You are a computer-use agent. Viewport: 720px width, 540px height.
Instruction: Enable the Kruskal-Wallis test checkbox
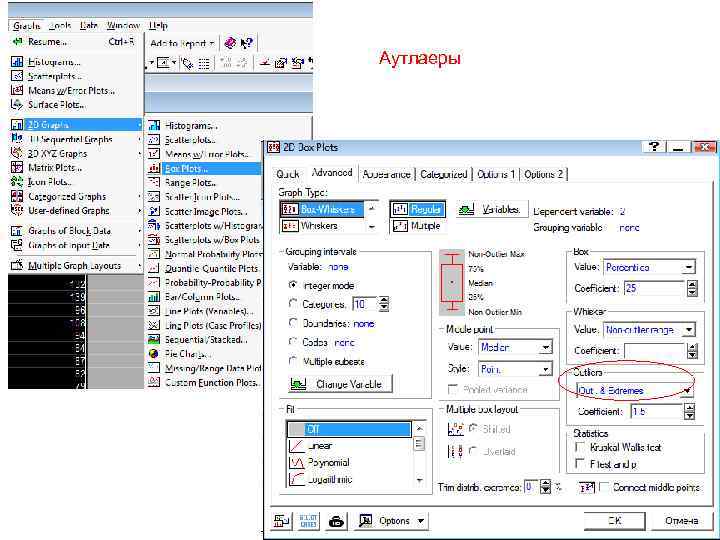point(580,447)
